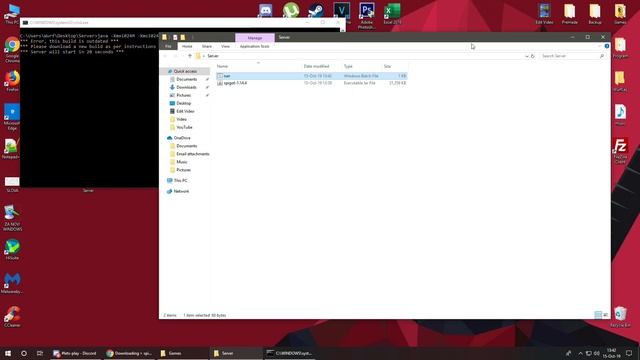This screenshot has width=640, height=360.
Task: Open the Google Chrome desktop icon
Action: tap(12, 50)
